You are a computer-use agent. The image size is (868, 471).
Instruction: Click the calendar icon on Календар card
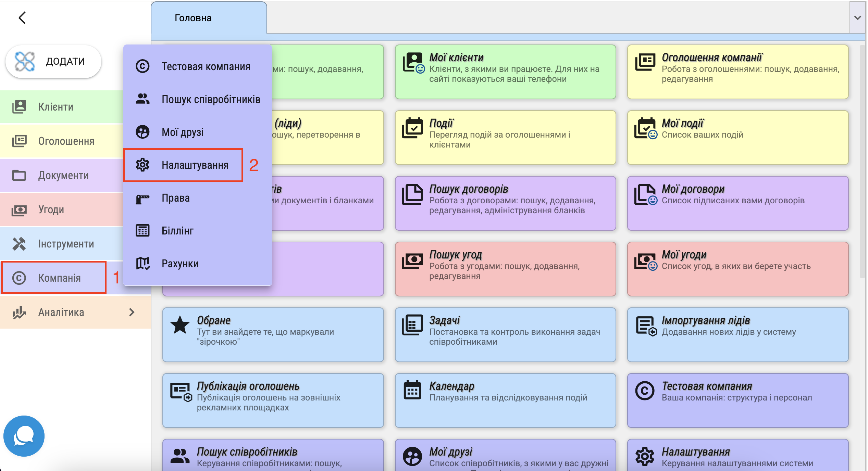[x=412, y=390]
